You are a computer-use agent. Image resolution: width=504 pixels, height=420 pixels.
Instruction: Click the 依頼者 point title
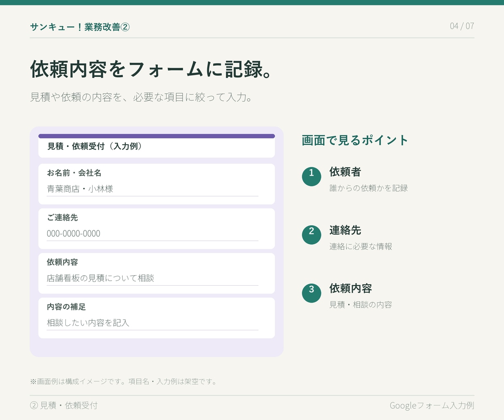(345, 172)
